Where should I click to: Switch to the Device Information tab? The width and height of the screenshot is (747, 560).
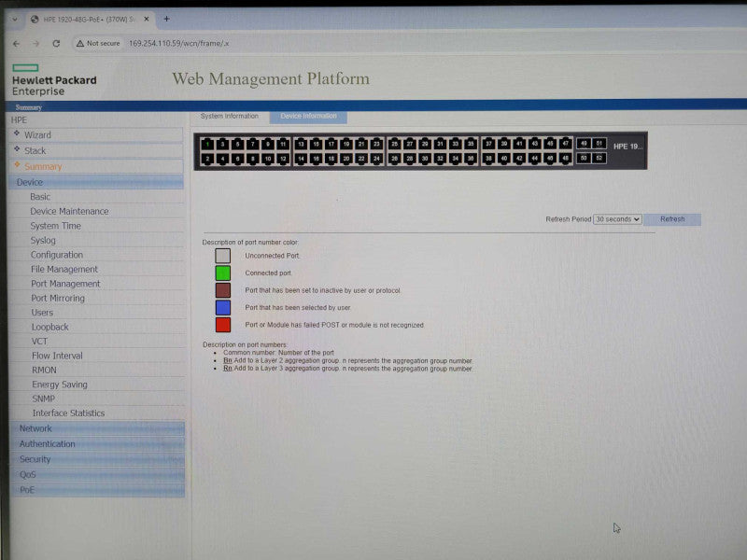pyautogui.click(x=308, y=116)
